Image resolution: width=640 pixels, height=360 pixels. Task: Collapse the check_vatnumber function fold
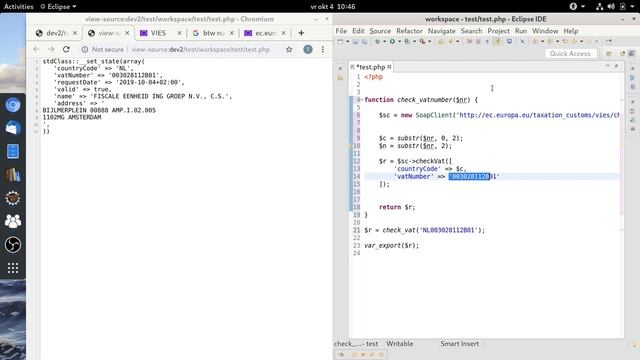pos(362,100)
